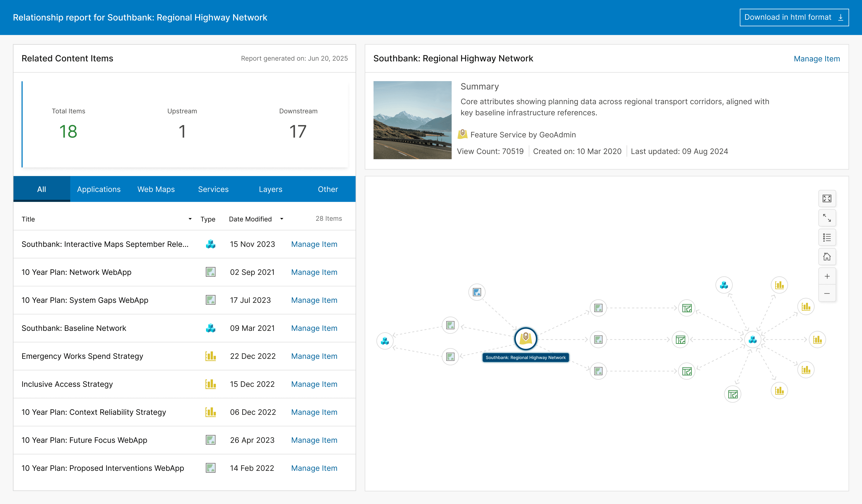Zoom out on the relationship graph
The width and height of the screenshot is (862, 504).
click(x=827, y=293)
